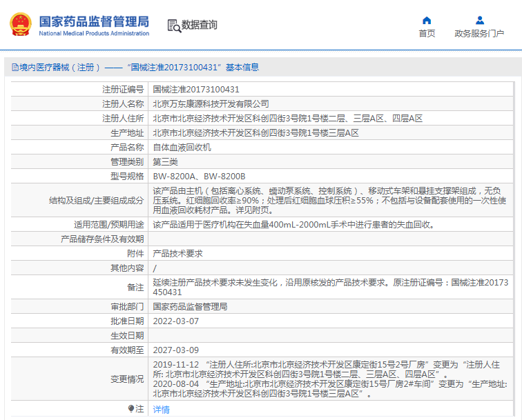This screenshot has height=420, width=522.
Task: Open the 详情 link
Action: [161, 410]
